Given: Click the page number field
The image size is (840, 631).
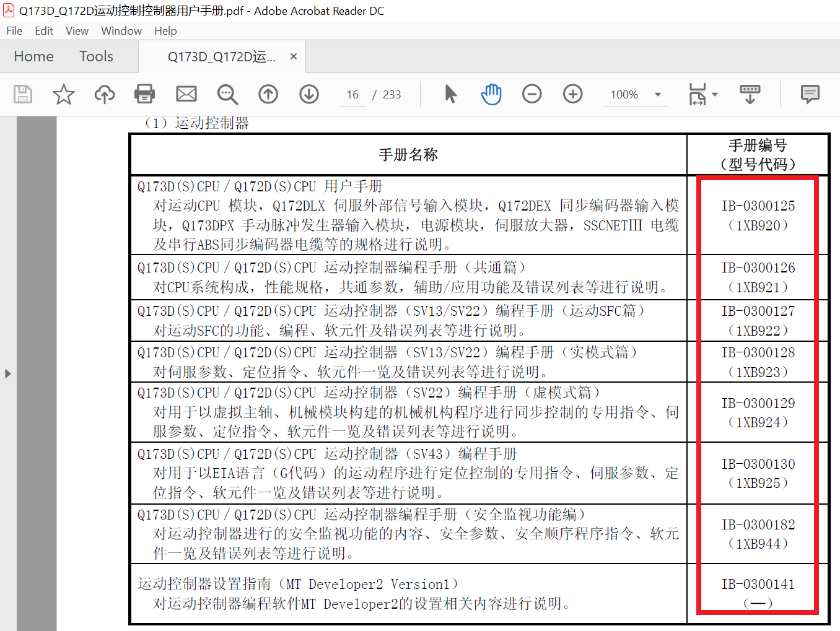Looking at the screenshot, I should pos(352,95).
